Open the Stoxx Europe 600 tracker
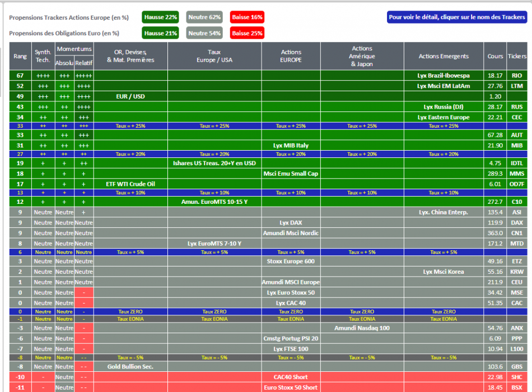This screenshot has width=532, height=392. (291, 262)
